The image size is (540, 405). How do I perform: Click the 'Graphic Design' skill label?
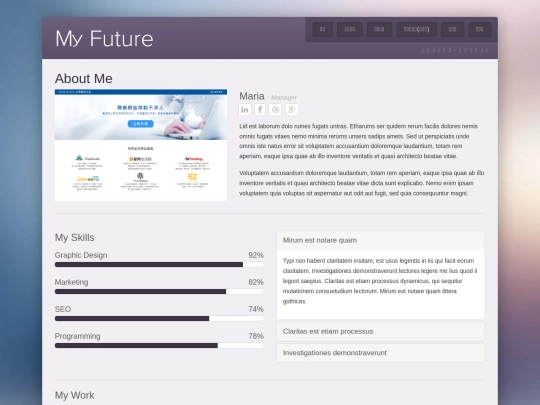click(81, 255)
